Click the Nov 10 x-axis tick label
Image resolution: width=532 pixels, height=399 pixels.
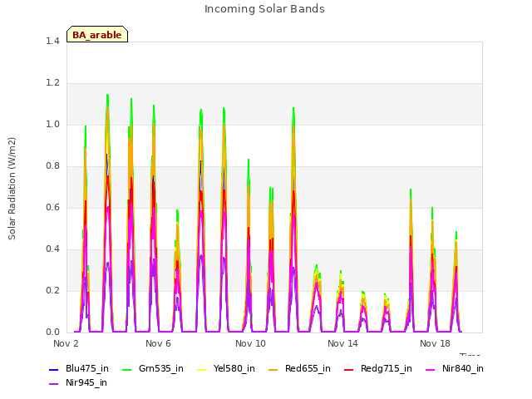pos(250,343)
